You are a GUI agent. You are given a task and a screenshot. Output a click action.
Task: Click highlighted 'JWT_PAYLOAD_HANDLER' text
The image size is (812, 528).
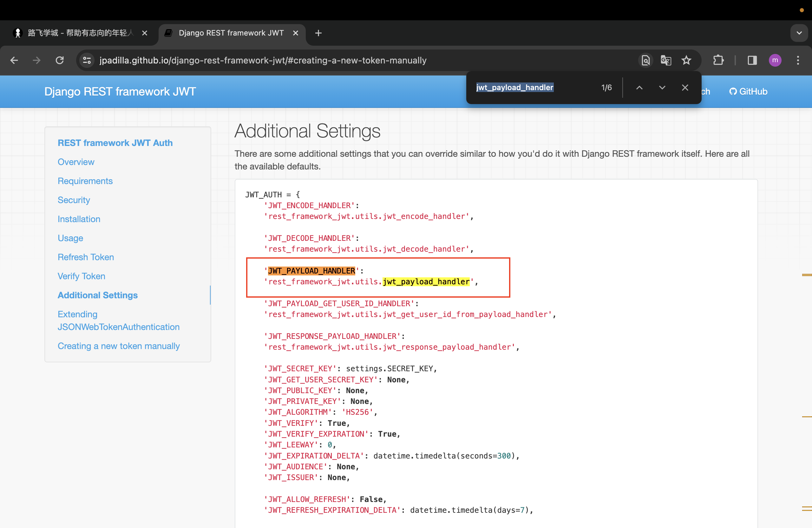[x=311, y=271]
